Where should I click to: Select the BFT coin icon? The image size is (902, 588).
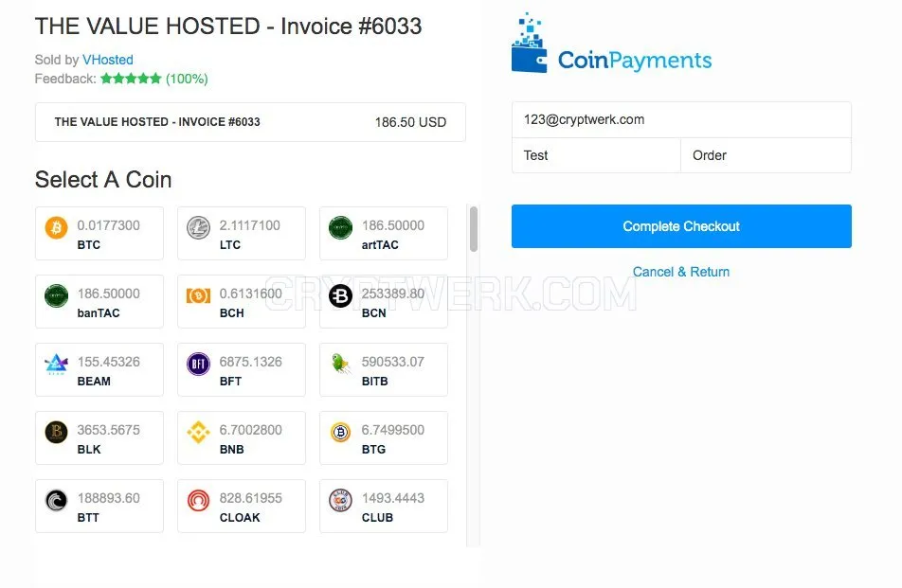(x=198, y=364)
